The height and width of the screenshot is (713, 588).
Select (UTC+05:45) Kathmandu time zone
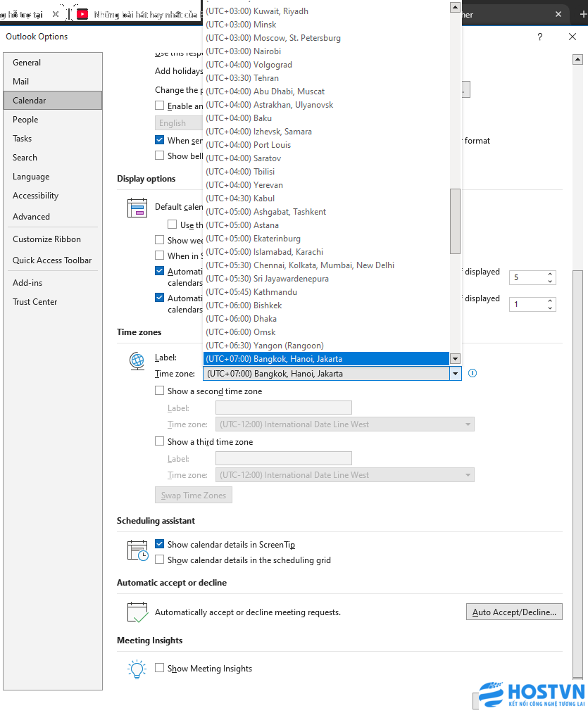pos(326,292)
